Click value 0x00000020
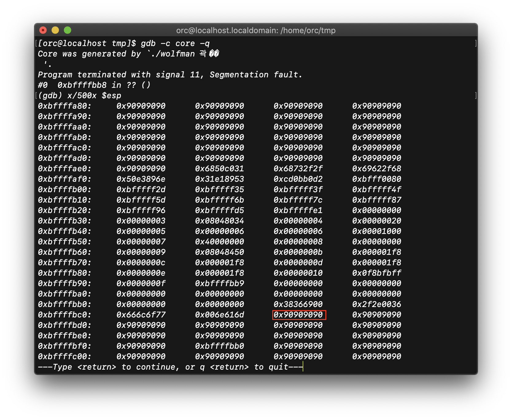The image size is (512, 420). click(377, 221)
